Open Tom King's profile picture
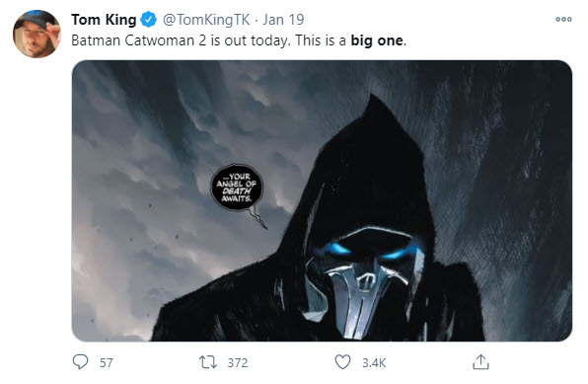The width and height of the screenshot is (588, 384). pyautogui.click(x=37, y=34)
